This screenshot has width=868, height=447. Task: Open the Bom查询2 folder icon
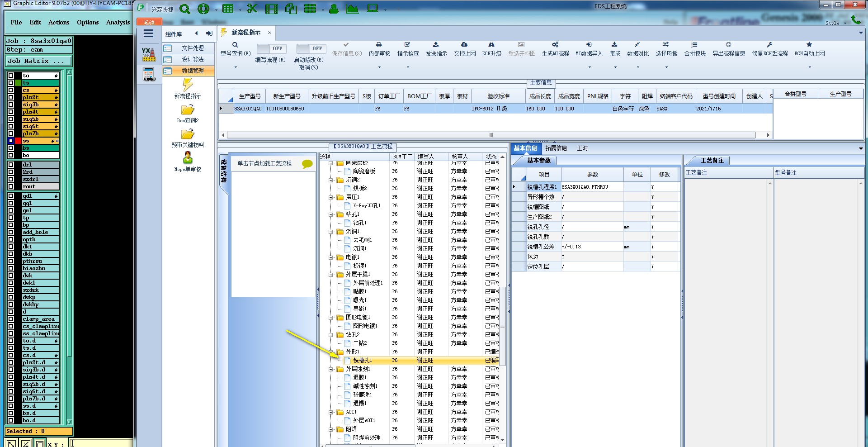[188, 110]
